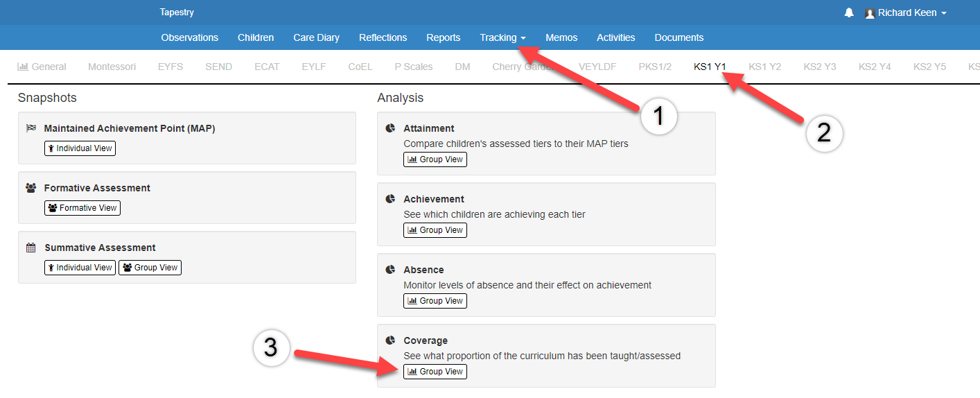Open Coverage Group View
Screen dimensions: 980x398
pos(435,372)
